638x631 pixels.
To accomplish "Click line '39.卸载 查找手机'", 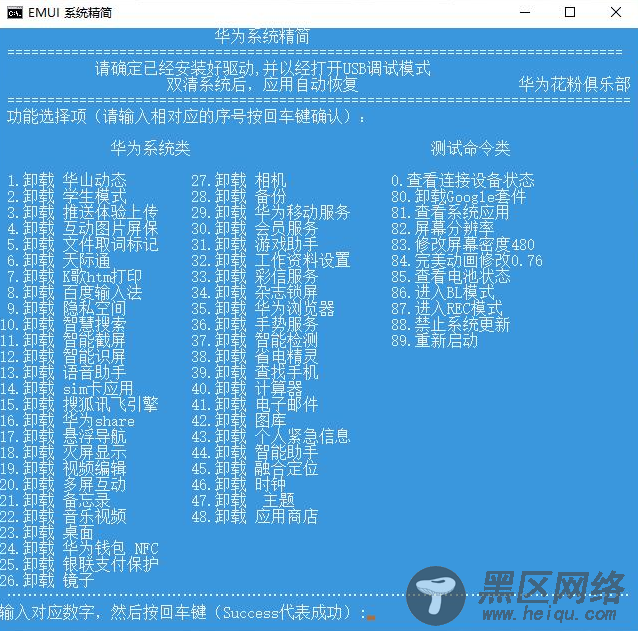I will coord(255,373).
